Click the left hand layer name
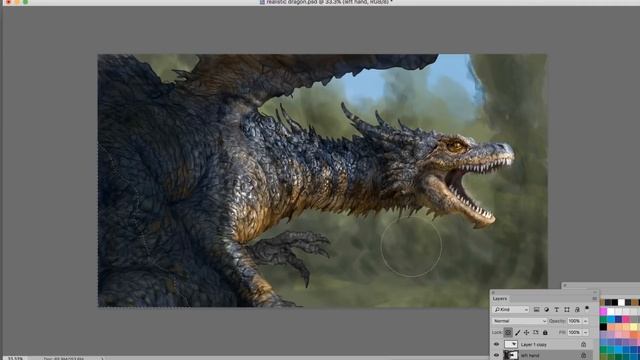 [x=530, y=356]
